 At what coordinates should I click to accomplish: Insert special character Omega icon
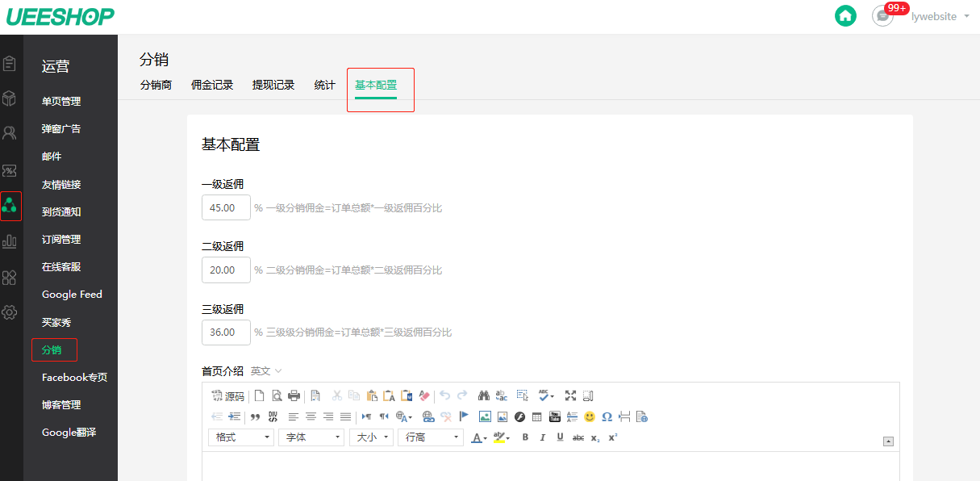coord(607,417)
